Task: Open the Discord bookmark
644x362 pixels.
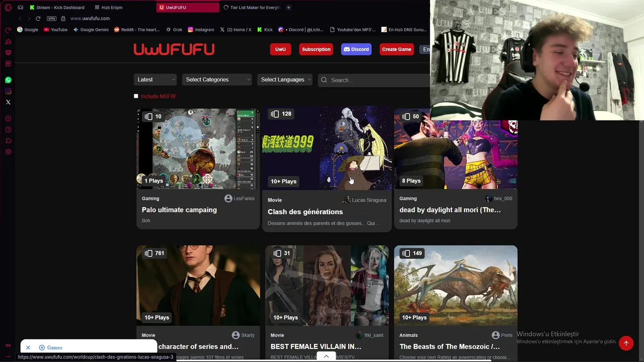Action: (x=301, y=30)
